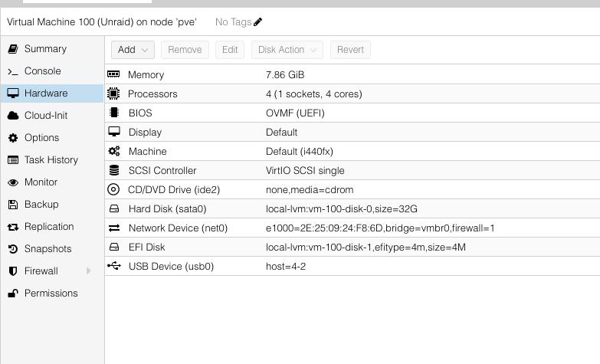This screenshot has height=364, width=600.
Task: Click the Backup floppy disk icon
Action: (x=13, y=205)
